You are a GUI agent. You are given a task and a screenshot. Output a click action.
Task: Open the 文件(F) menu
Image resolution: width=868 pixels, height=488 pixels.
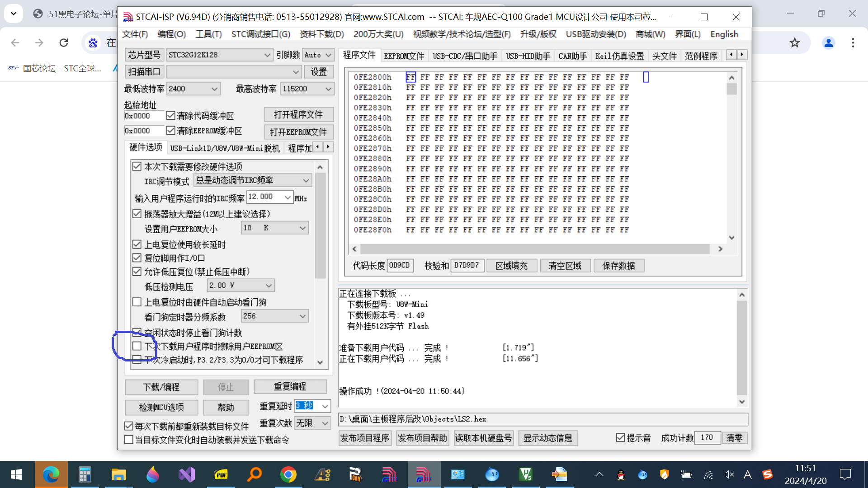tap(135, 34)
